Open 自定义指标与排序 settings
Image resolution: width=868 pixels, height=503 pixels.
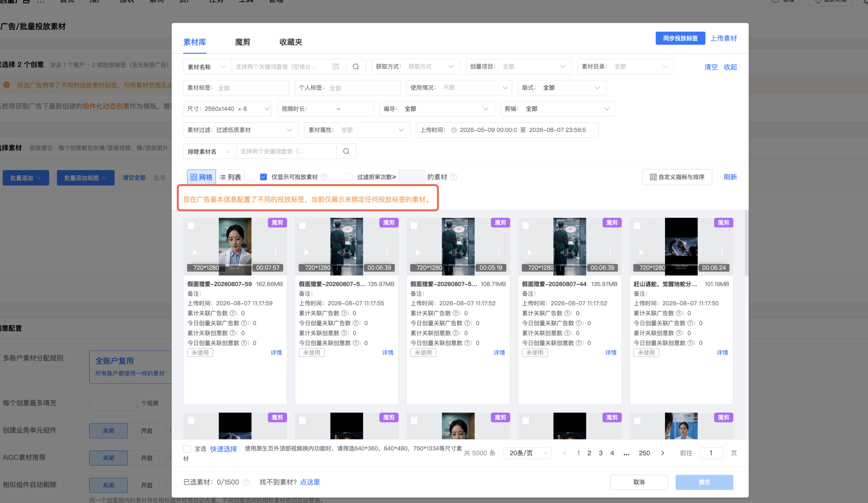[x=677, y=177]
